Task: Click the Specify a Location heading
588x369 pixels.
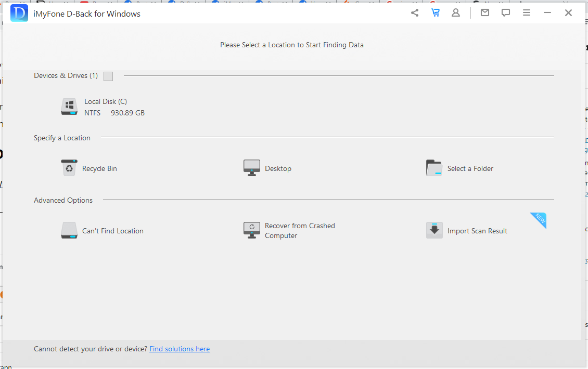Action: 62,138
